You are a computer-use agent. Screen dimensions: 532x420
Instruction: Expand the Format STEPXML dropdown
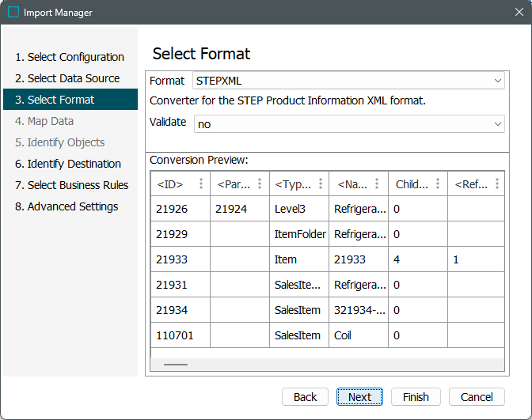coord(497,81)
